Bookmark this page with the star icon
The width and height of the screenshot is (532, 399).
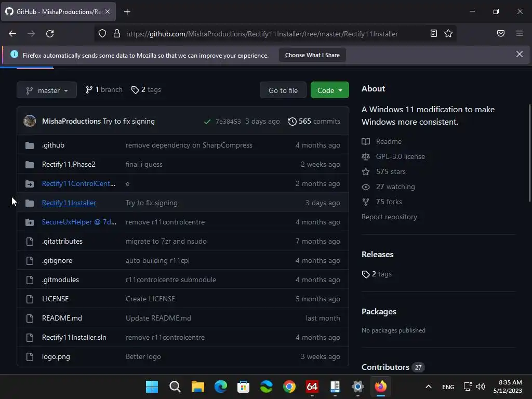(448, 33)
